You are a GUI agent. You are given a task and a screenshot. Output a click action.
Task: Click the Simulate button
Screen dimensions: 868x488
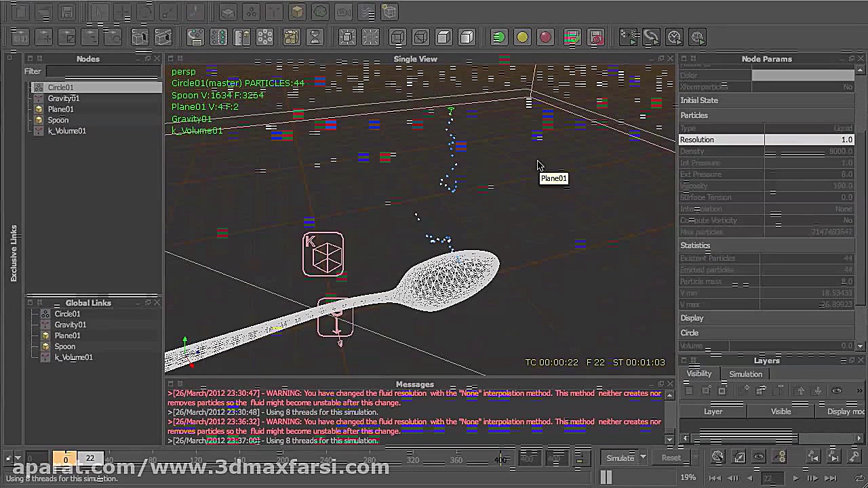tap(619, 457)
